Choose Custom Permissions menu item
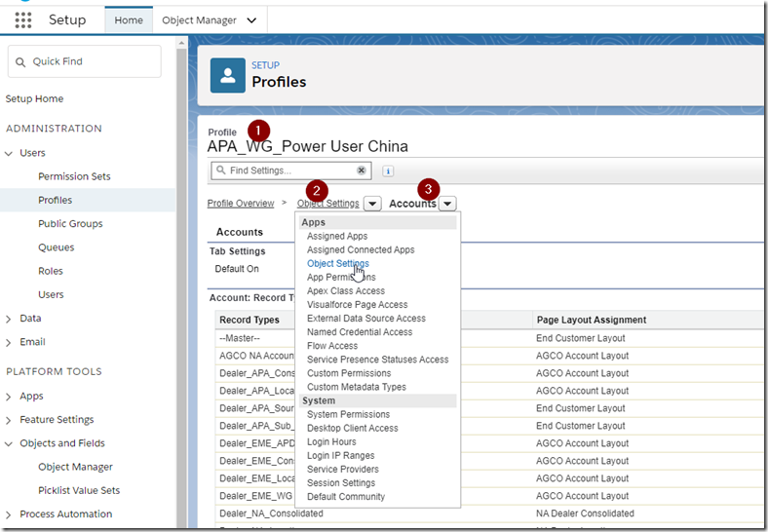 (349, 373)
